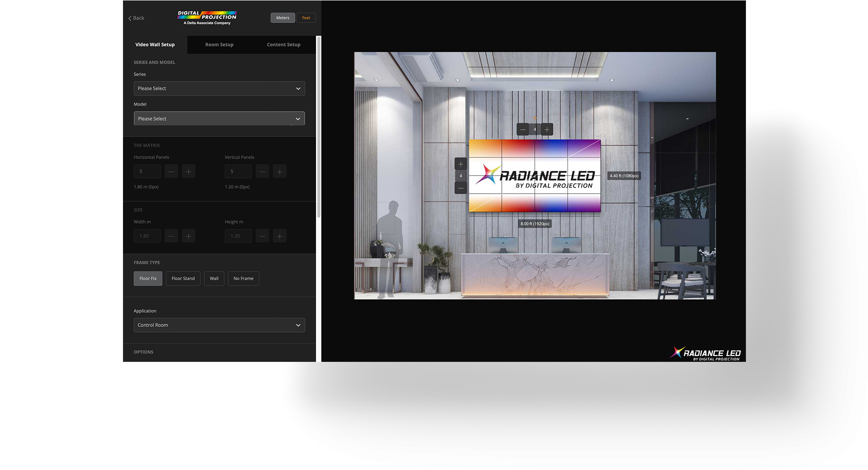The height and width of the screenshot is (470, 868).
Task: Expand the Series dropdown
Action: click(219, 88)
